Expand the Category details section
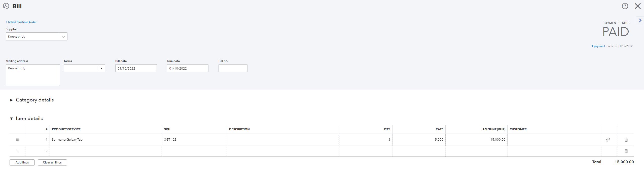 pyautogui.click(x=32, y=100)
